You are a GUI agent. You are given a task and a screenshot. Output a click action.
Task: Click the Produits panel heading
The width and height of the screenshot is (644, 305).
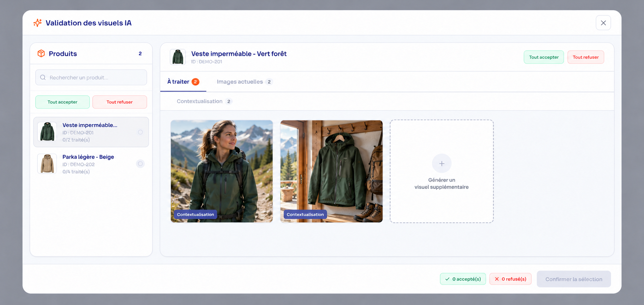[x=63, y=54]
